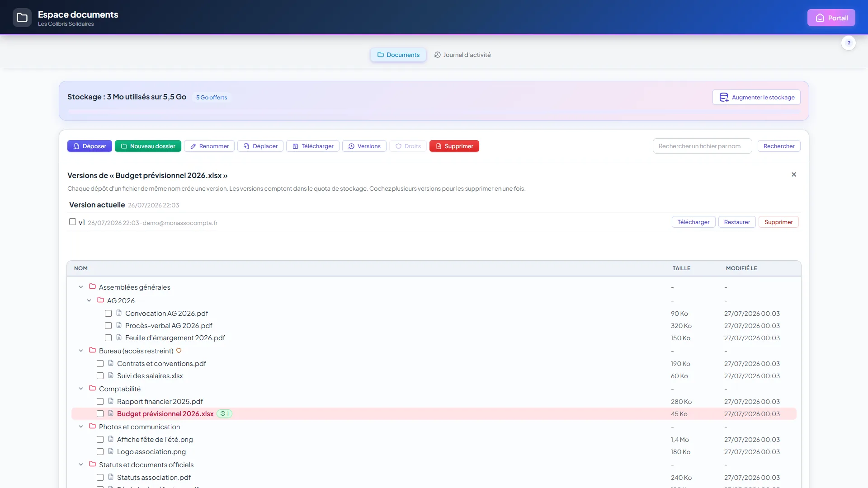Click folder icon beside AG 2026
The image size is (868, 488).
[x=100, y=300]
